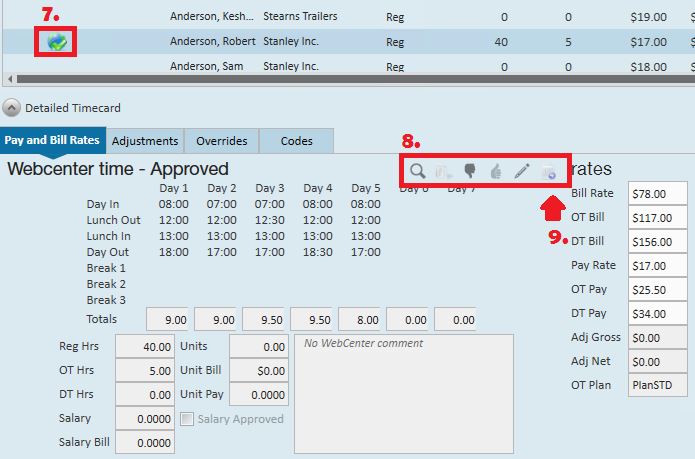Image resolution: width=695 pixels, height=459 pixels.
Task: Click the Day 3 total field 9.50
Action: point(263,319)
